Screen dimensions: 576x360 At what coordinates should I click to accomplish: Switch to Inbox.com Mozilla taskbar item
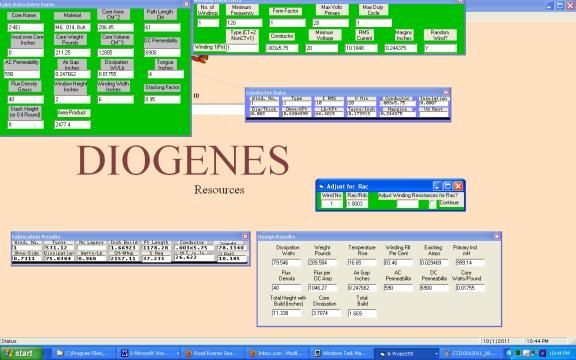278,353
